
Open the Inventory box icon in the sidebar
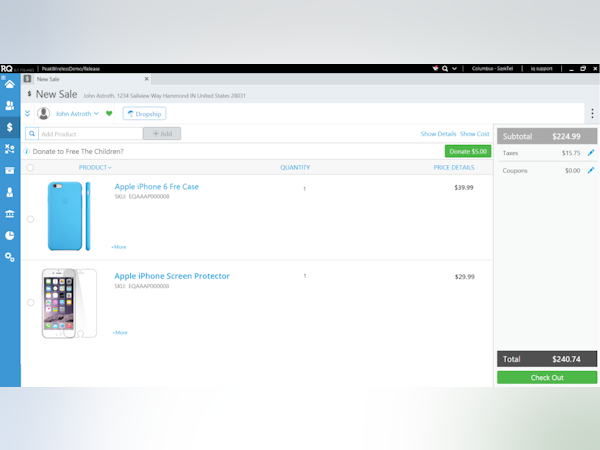pyautogui.click(x=10, y=170)
